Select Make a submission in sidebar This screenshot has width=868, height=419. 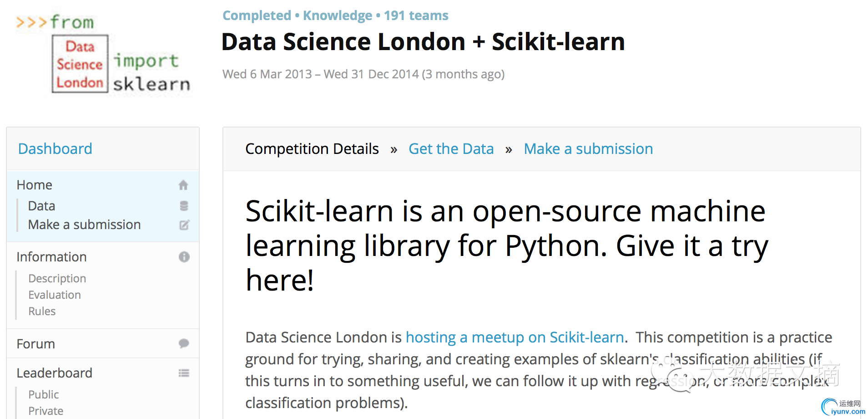(84, 225)
